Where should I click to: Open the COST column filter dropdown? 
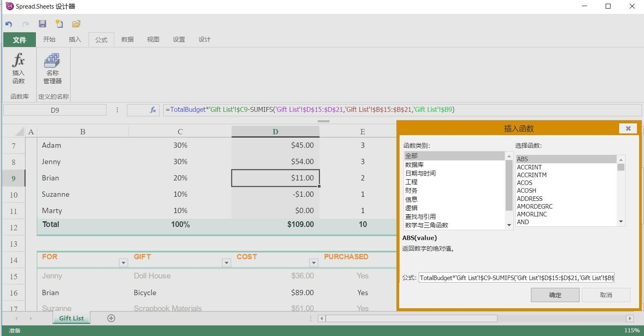(x=313, y=263)
